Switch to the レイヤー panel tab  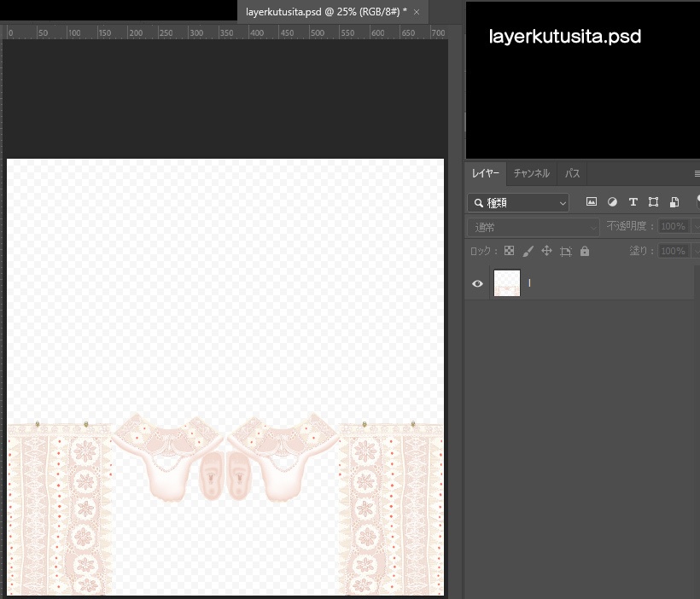pyautogui.click(x=485, y=173)
